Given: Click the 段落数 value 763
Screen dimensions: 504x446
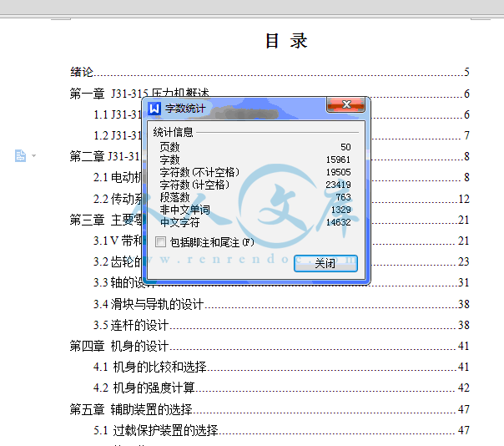Looking at the screenshot, I should [343, 197].
